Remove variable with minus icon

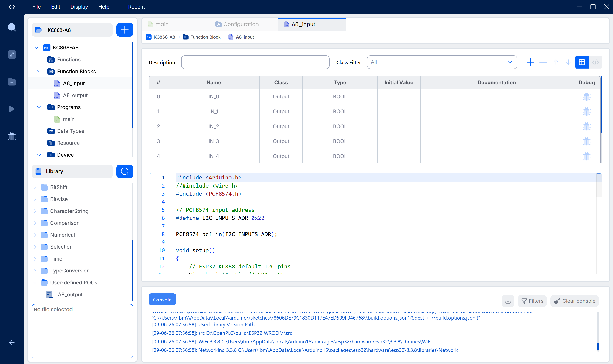click(x=543, y=62)
